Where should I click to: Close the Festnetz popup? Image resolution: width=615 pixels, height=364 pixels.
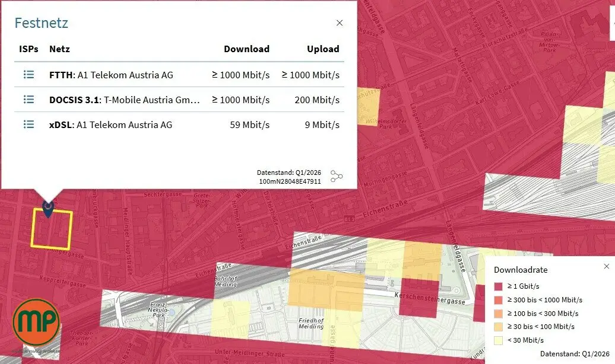340,23
